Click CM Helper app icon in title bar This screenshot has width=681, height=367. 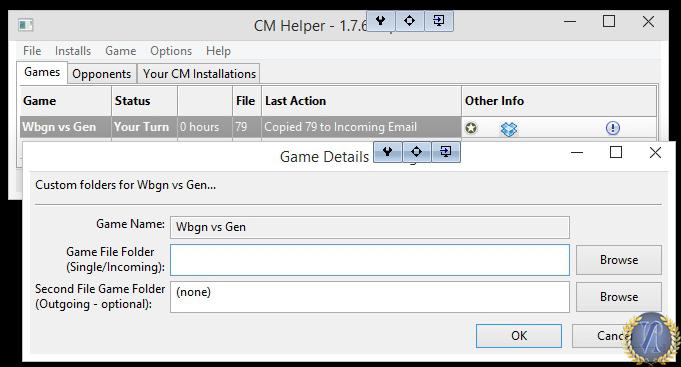(26, 25)
